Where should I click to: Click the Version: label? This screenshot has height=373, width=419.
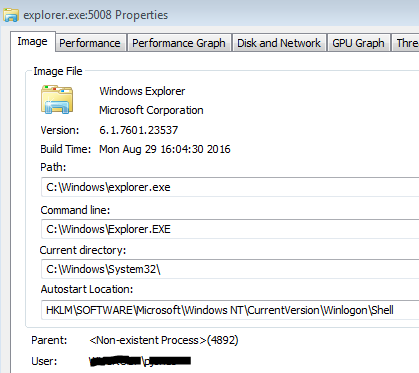pyautogui.click(x=60, y=130)
